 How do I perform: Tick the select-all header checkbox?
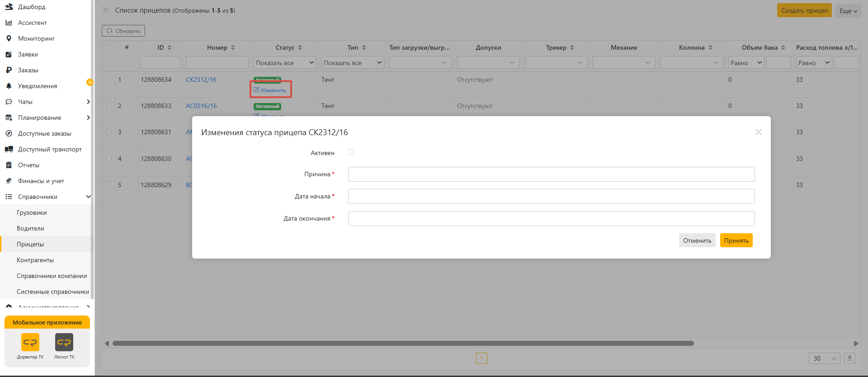[109, 47]
